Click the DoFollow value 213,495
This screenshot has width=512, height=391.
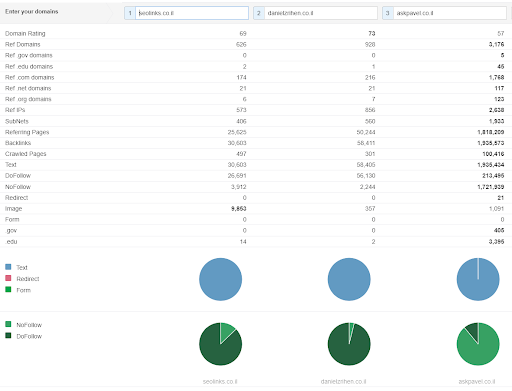(x=493, y=176)
